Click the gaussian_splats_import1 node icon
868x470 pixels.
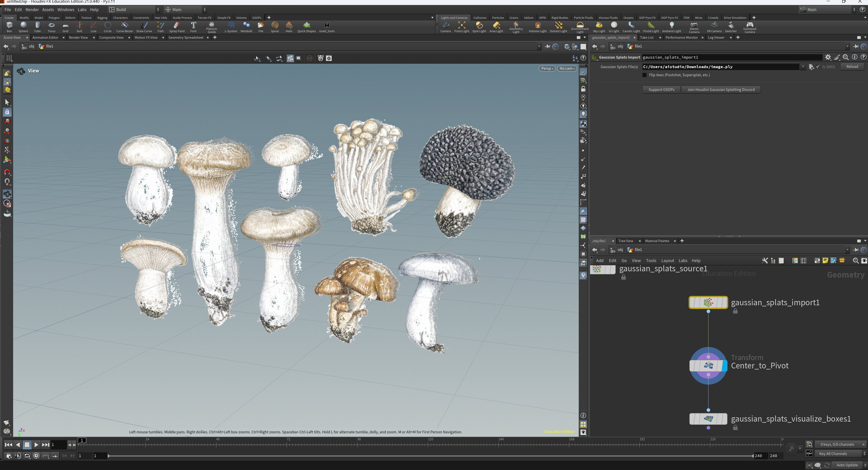[x=708, y=302]
